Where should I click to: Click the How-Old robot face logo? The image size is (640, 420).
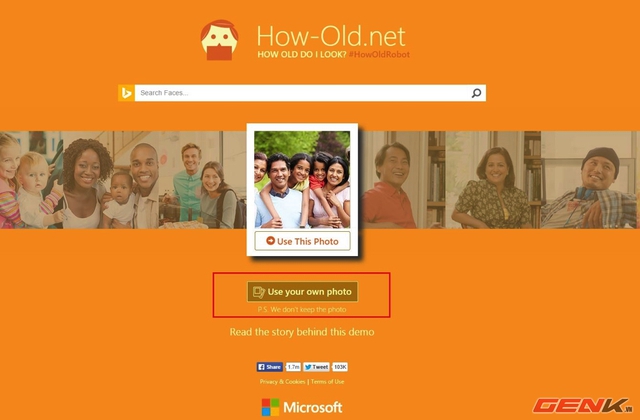coord(219,40)
